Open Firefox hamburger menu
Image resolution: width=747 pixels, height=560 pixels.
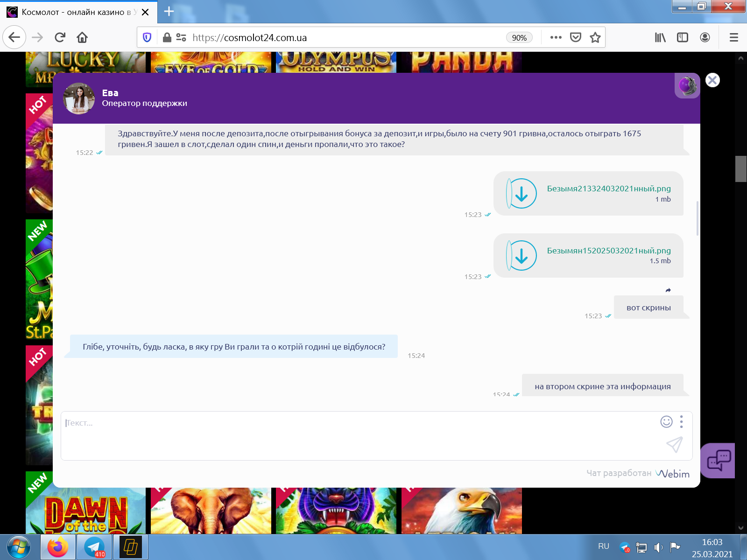tap(734, 37)
